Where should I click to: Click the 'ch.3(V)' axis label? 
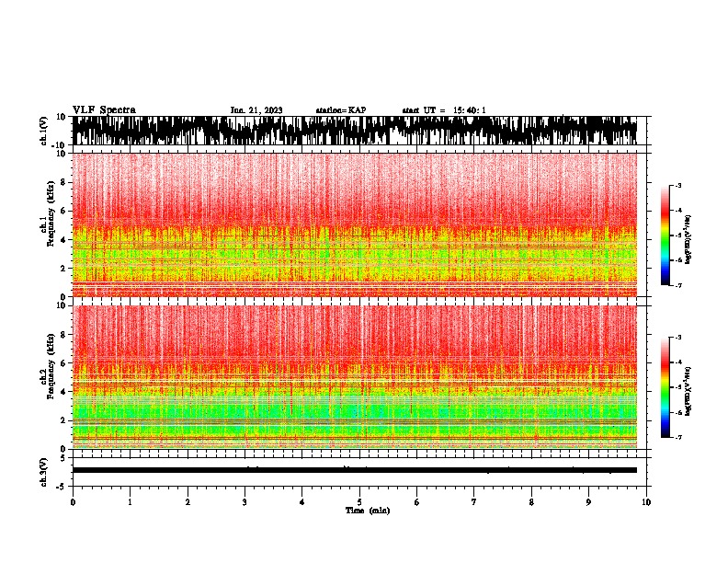pos(44,472)
